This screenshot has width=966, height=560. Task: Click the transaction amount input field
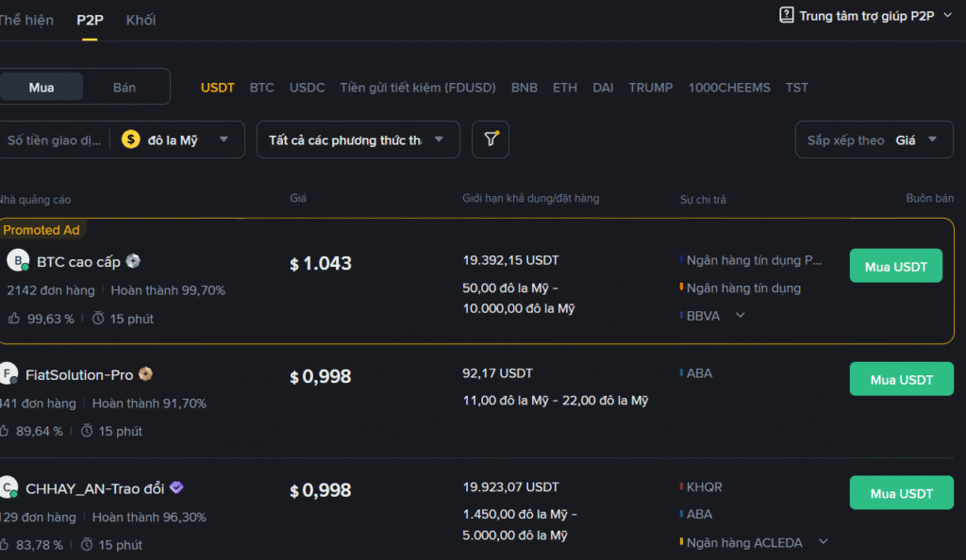(53, 140)
